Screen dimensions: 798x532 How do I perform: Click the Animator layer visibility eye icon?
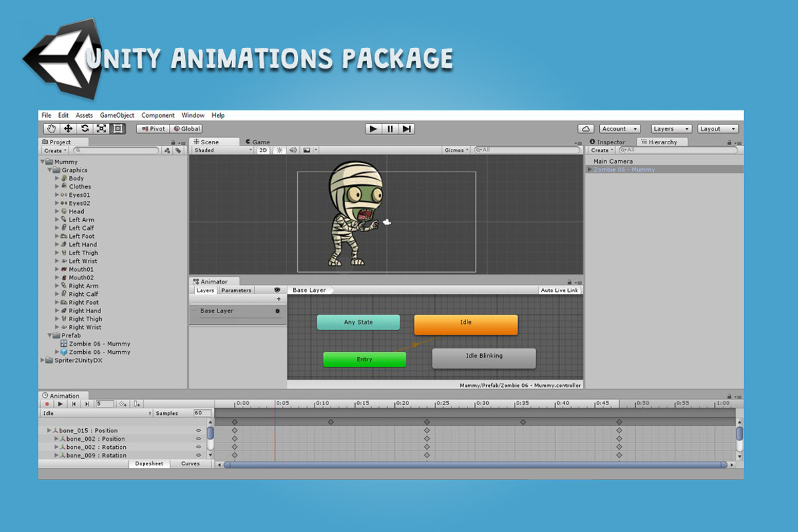277,290
